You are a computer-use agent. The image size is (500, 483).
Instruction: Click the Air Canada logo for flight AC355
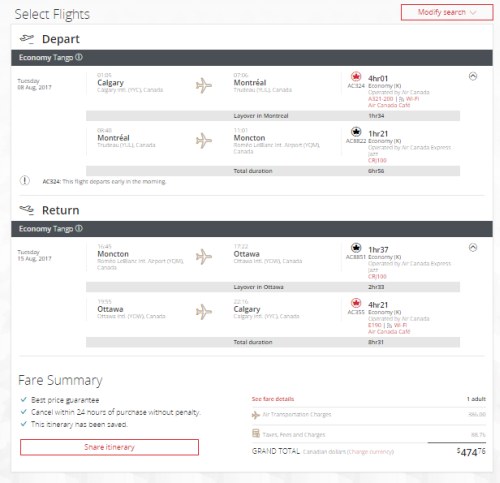click(356, 303)
